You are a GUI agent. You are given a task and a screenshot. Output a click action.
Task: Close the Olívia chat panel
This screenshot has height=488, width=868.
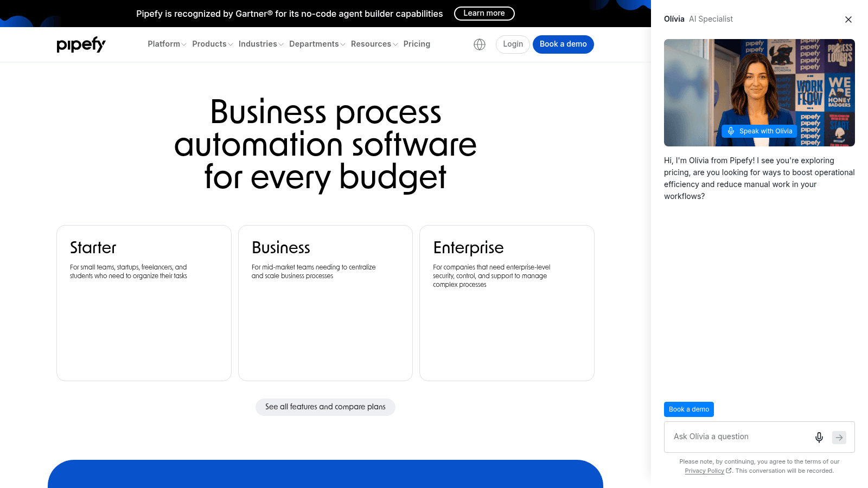(848, 20)
